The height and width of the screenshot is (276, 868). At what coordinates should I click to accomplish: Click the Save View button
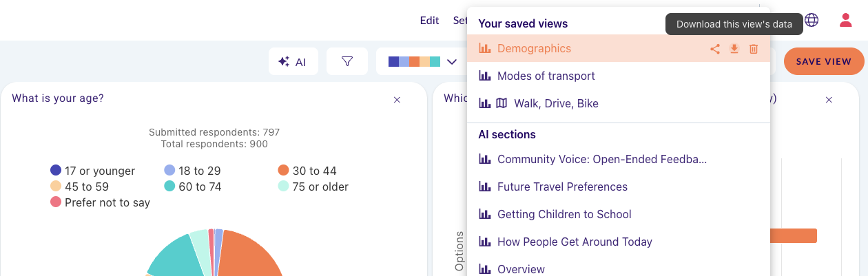824,61
